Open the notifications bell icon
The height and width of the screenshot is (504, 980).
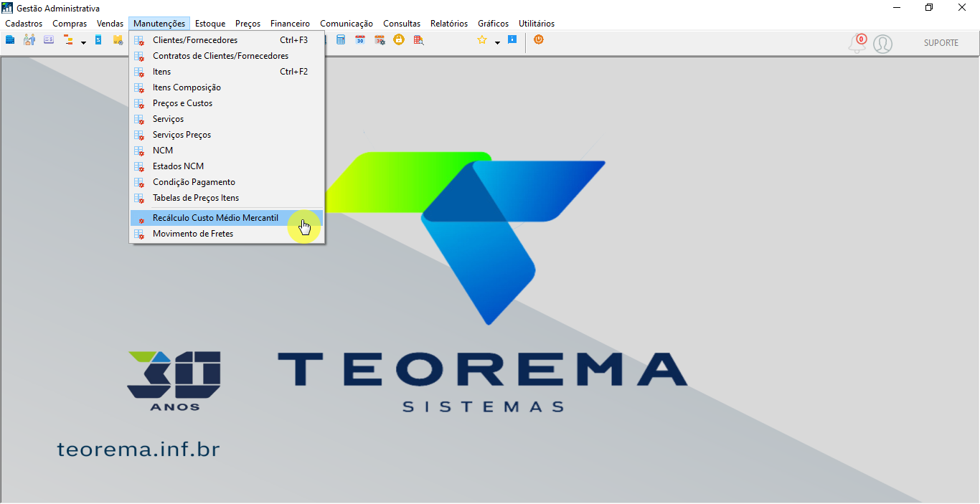click(x=857, y=43)
